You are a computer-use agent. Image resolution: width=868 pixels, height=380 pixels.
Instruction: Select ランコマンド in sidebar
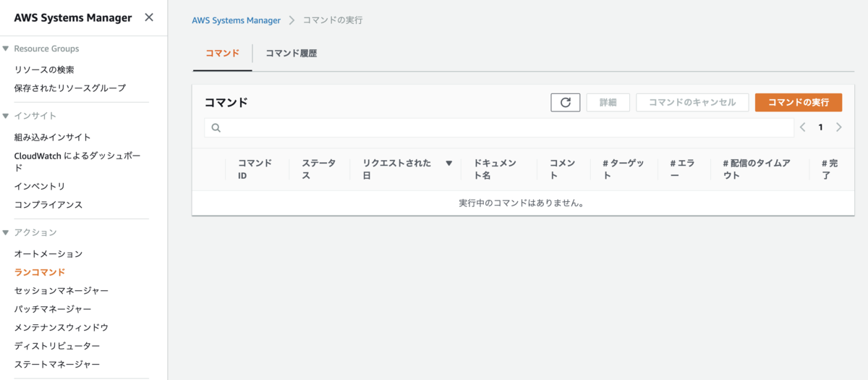(x=40, y=273)
